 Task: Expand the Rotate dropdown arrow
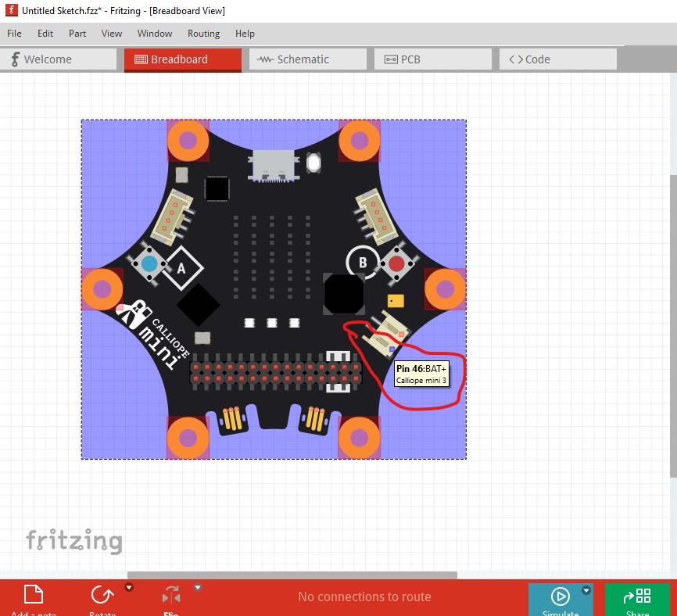click(x=129, y=587)
